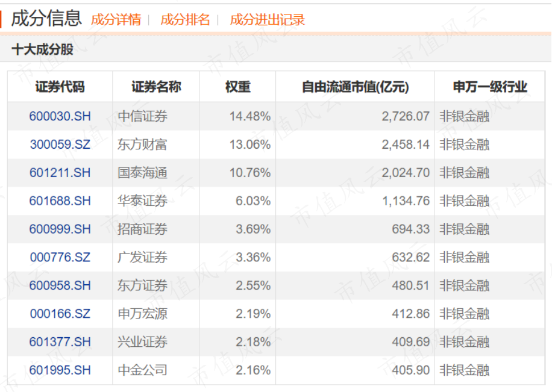This screenshot has height=392, width=552.
Task: Click the 600030.SH stock code
Action: tap(60, 116)
